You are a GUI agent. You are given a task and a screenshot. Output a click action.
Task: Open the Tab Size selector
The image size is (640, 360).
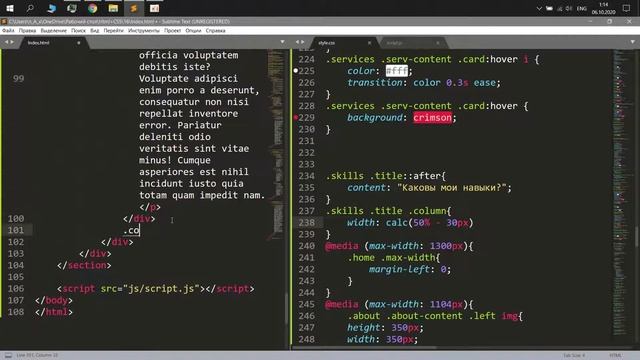point(574,356)
